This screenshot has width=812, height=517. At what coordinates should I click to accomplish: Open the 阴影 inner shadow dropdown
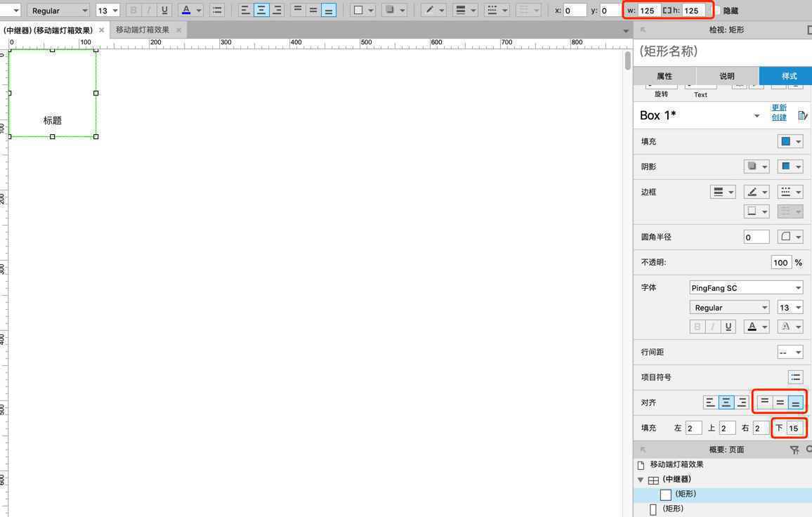790,166
